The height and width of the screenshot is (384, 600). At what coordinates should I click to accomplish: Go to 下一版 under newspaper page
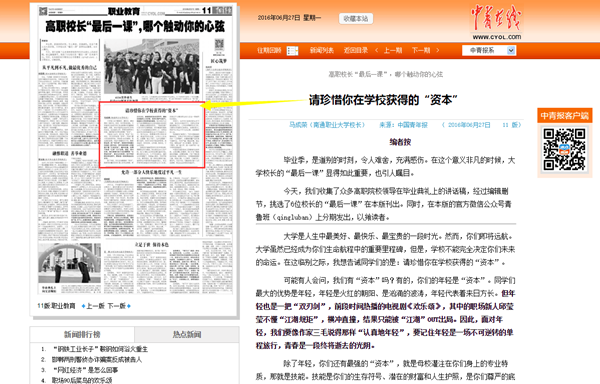[116, 306]
